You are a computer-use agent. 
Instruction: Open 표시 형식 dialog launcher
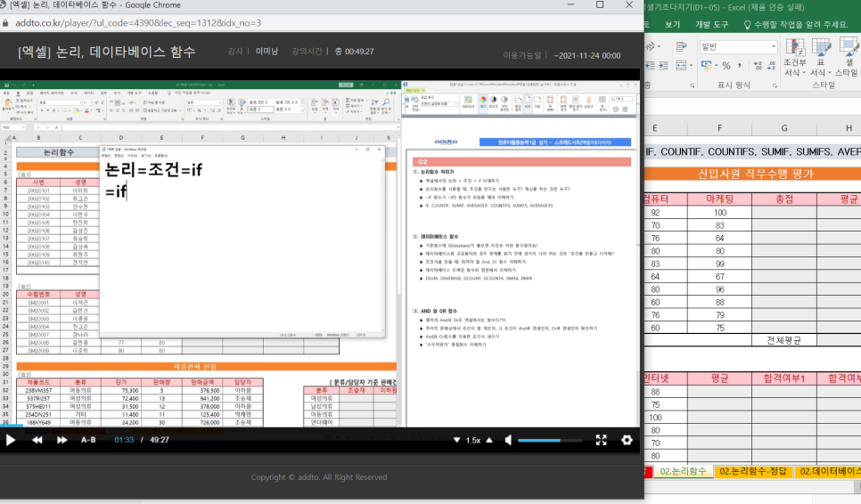point(775,85)
